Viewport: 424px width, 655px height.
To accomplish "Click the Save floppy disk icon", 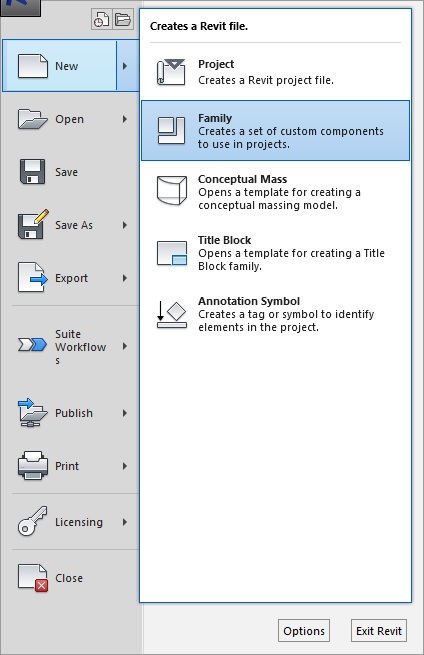I will pyautogui.click(x=33, y=172).
